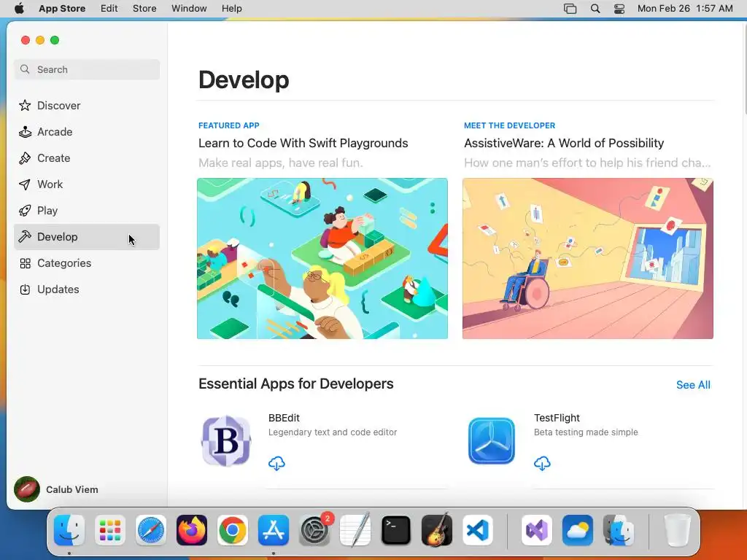Open the App Store menu
This screenshot has width=747, height=560.
[62, 9]
